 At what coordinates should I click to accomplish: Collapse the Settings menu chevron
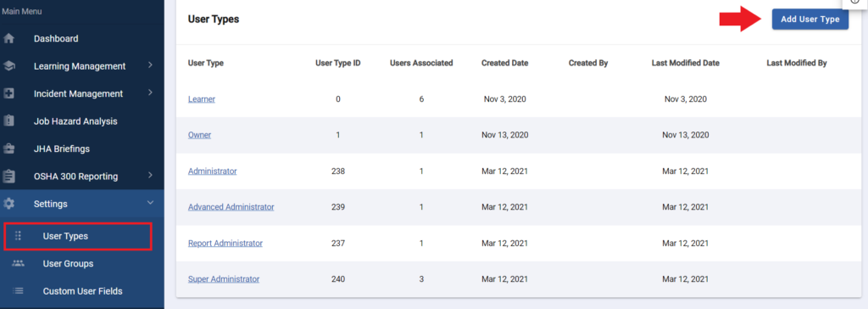pos(150,203)
